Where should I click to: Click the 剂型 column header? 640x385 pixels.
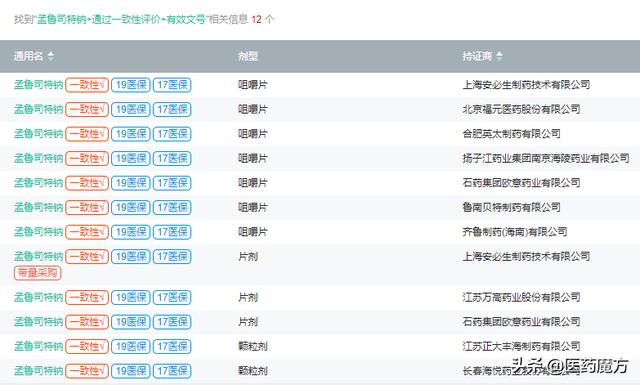click(248, 56)
